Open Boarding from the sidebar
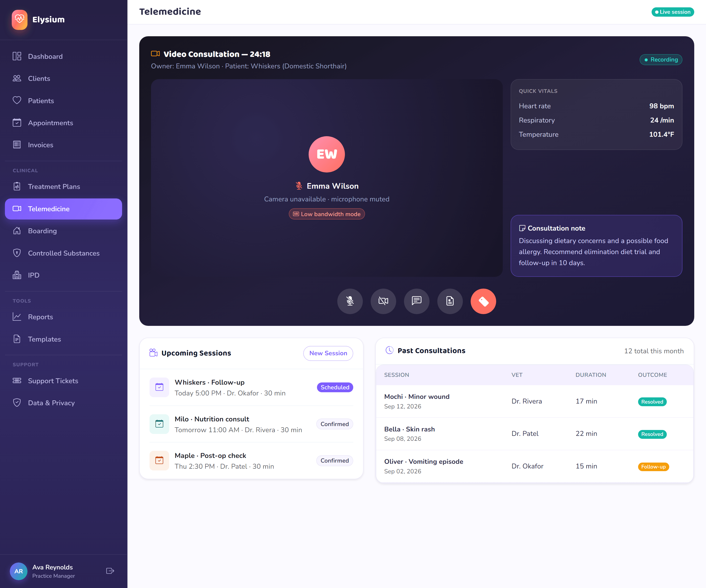706x588 pixels. tap(63, 231)
